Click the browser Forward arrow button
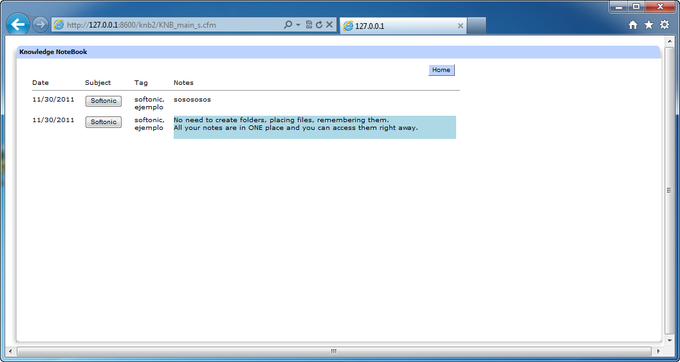680x362 pixels. point(40,25)
